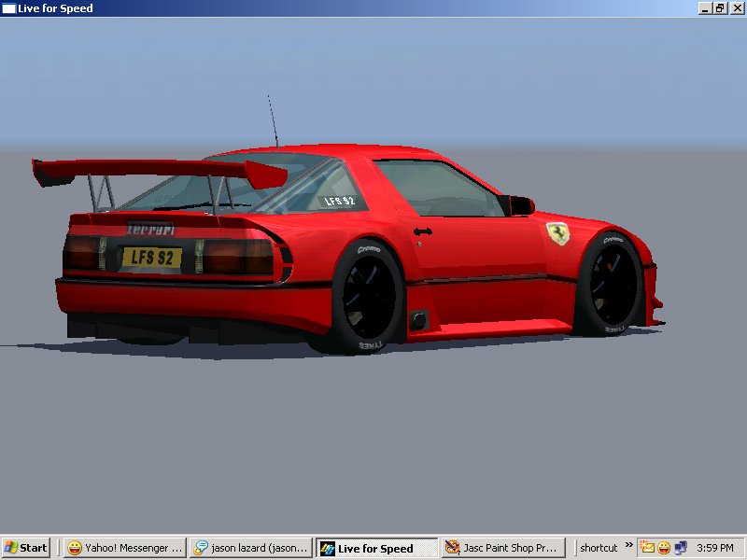Open the new mail tray icon
747x560 pixels.
[x=647, y=548]
